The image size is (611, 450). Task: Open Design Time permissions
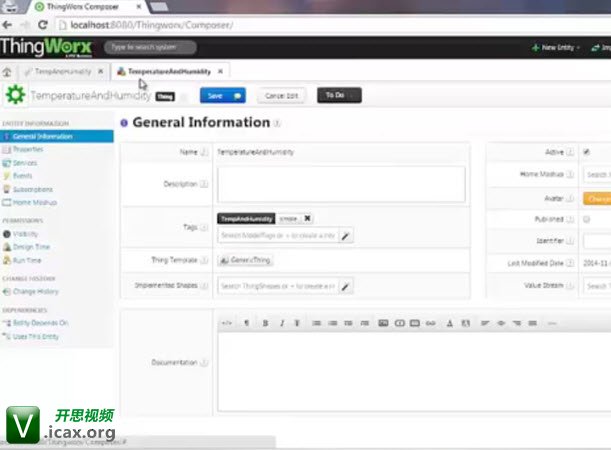[31, 247]
